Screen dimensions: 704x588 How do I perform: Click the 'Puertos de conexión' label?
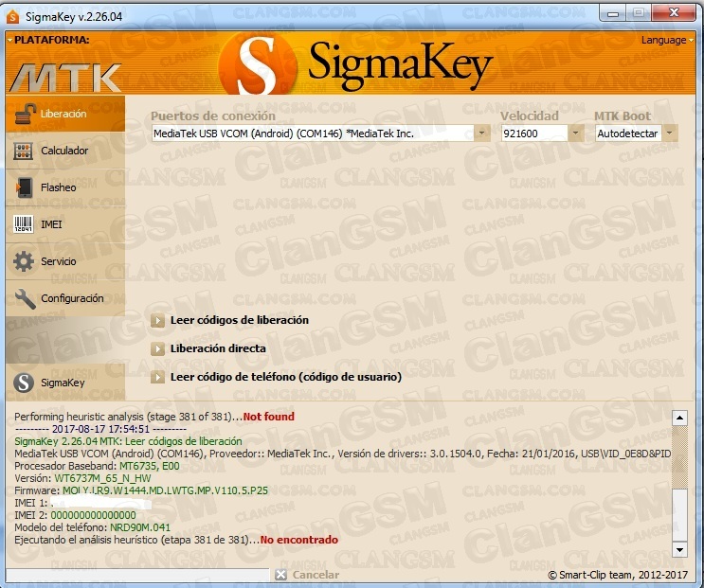tap(213, 116)
